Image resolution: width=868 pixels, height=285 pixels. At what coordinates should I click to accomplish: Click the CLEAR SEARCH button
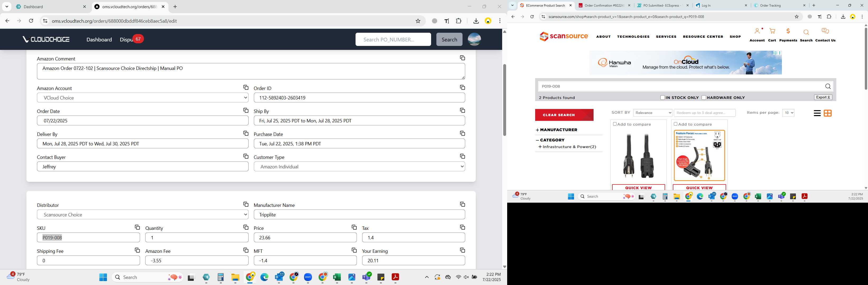[564, 115]
